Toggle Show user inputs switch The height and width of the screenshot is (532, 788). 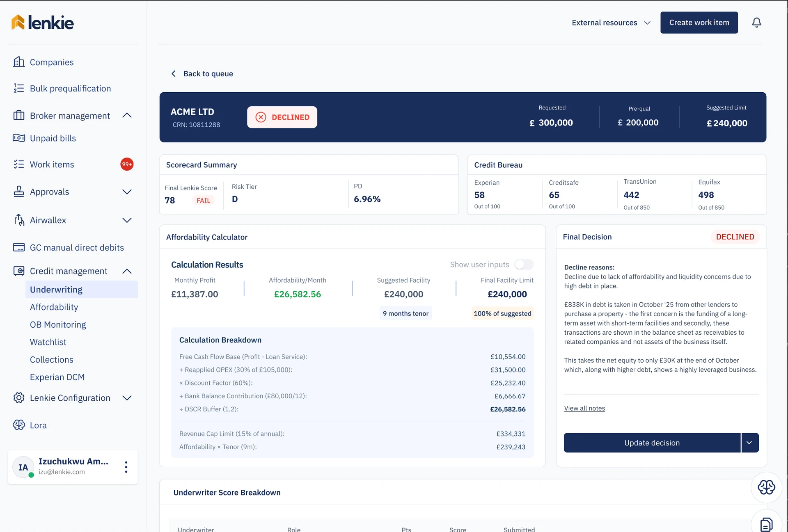pyautogui.click(x=524, y=265)
